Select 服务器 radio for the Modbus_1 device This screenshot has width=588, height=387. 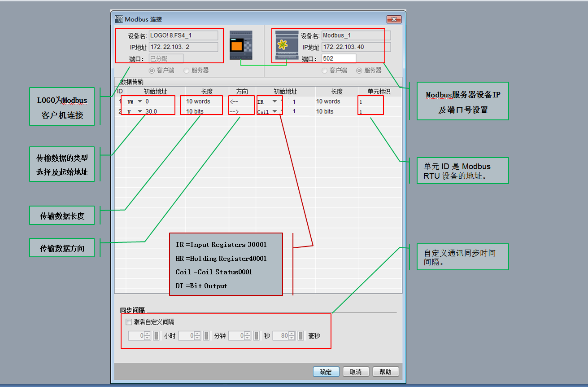coord(359,70)
